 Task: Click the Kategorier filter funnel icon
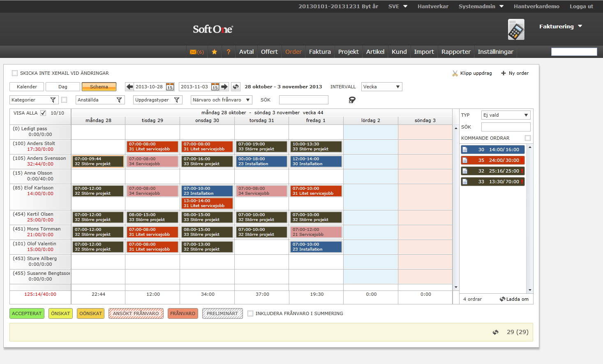[x=53, y=100]
